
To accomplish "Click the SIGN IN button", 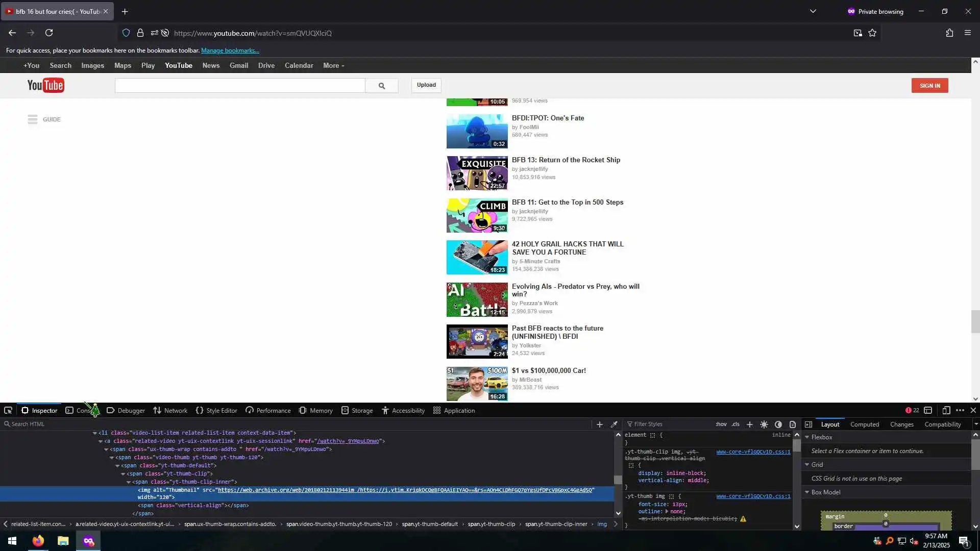I will click(x=929, y=86).
